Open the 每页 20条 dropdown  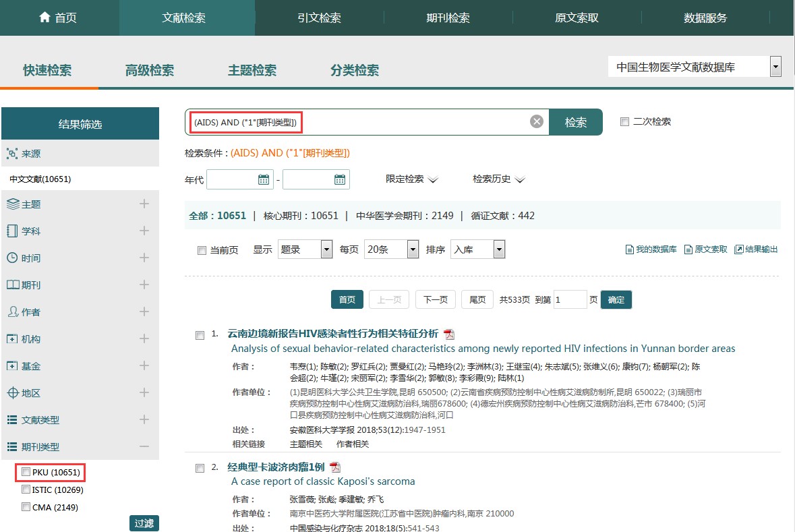413,249
